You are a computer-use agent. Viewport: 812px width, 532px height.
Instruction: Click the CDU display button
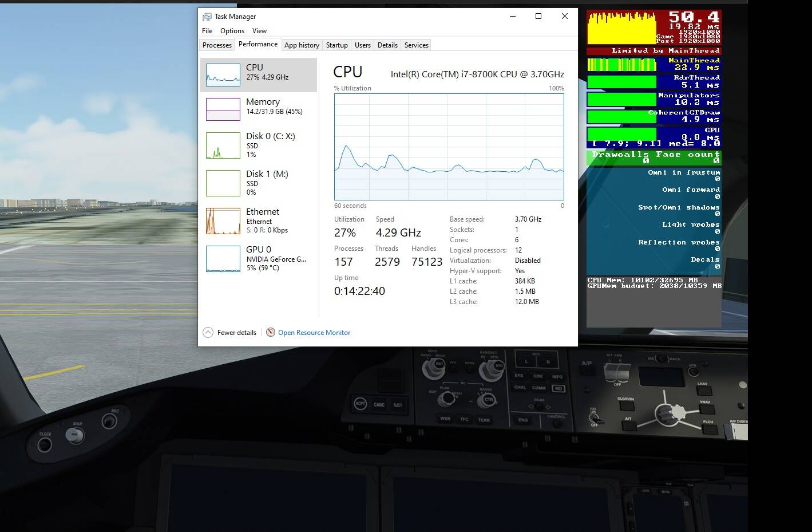(x=538, y=376)
